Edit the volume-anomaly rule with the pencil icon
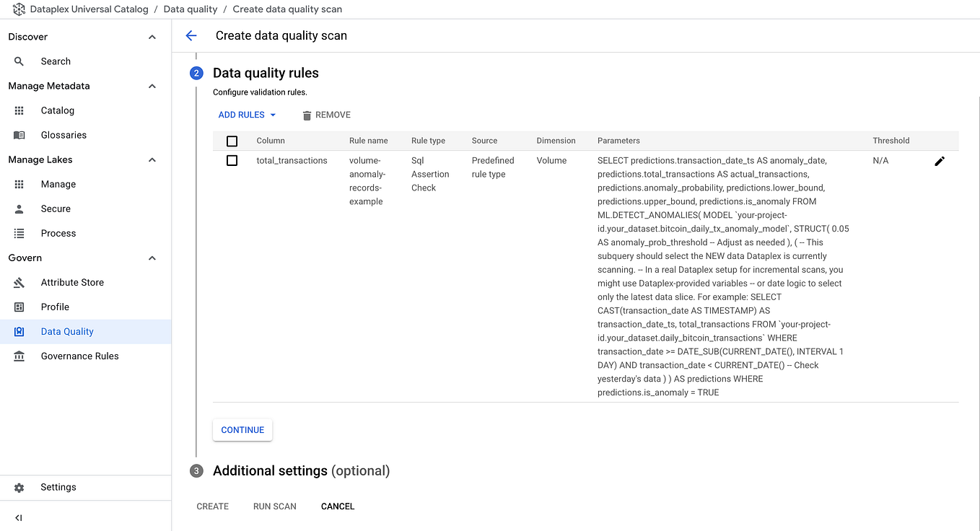This screenshot has width=980, height=531. (x=940, y=161)
